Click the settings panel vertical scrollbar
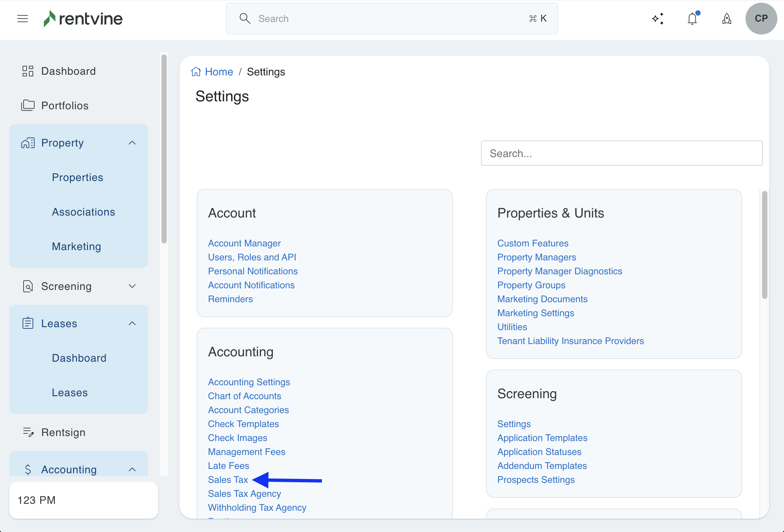 764,244
